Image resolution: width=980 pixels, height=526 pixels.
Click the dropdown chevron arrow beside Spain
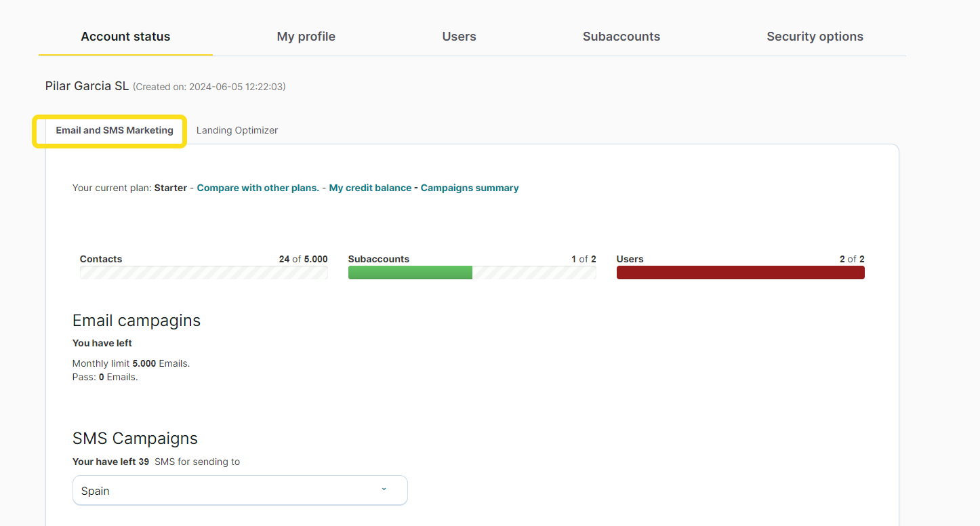coord(384,489)
